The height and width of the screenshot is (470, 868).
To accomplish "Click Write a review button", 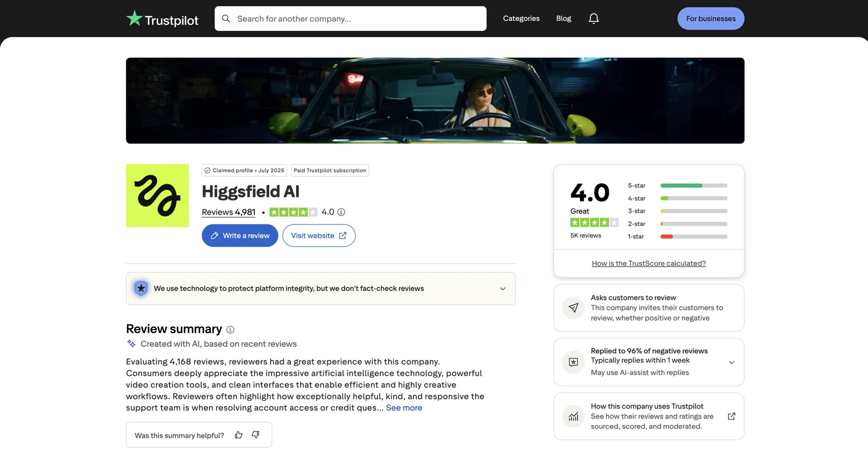I will [240, 236].
